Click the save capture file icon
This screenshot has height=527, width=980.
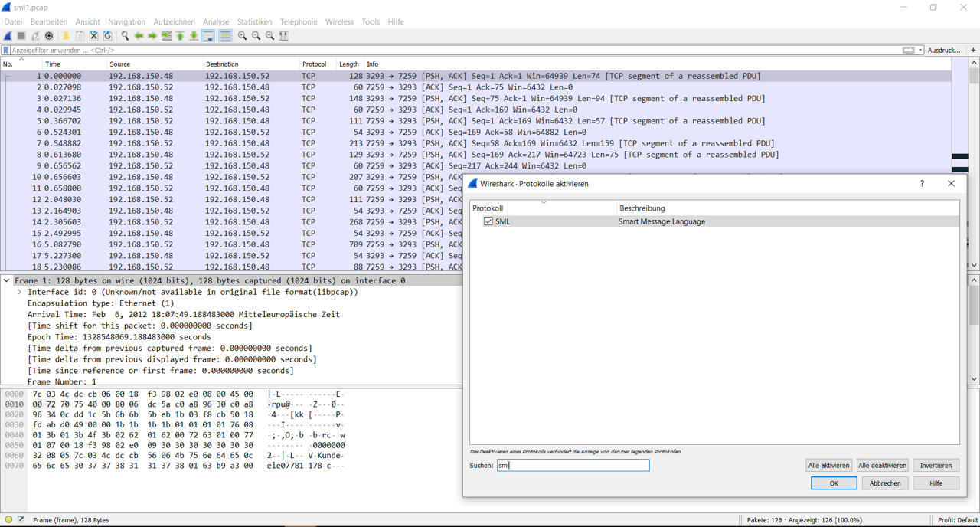[80, 36]
